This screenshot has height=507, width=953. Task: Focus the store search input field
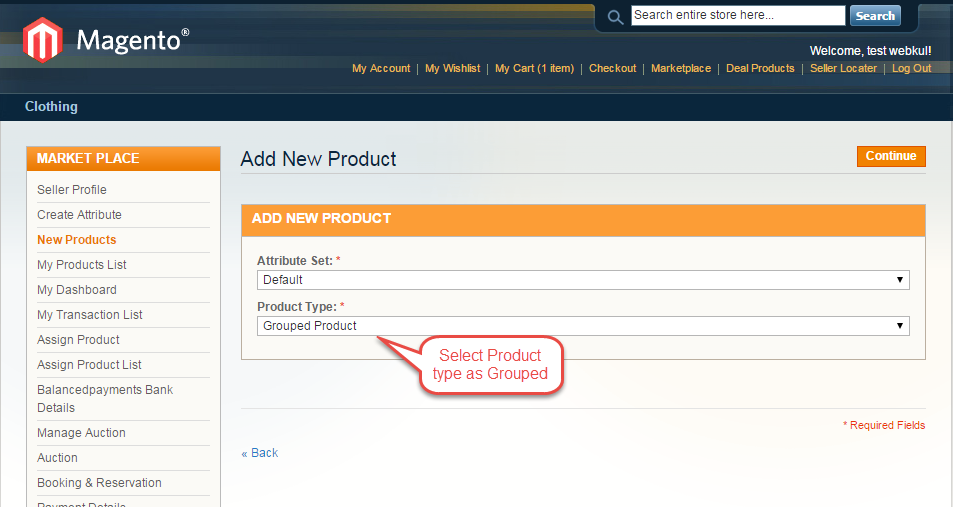[738, 15]
